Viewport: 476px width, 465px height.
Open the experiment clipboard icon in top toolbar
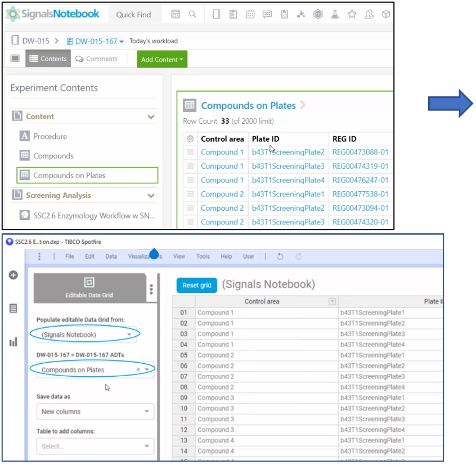coord(233,14)
